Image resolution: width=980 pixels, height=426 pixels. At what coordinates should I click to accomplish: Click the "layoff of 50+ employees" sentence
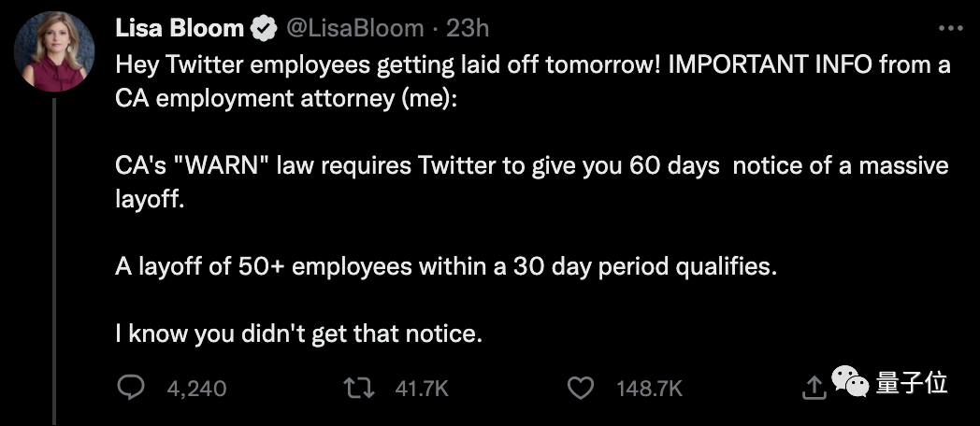point(447,265)
